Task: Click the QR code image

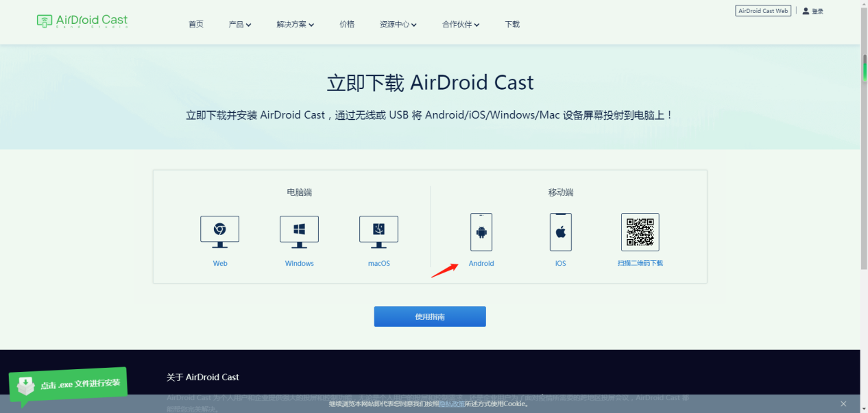Action: (x=640, y=232)
